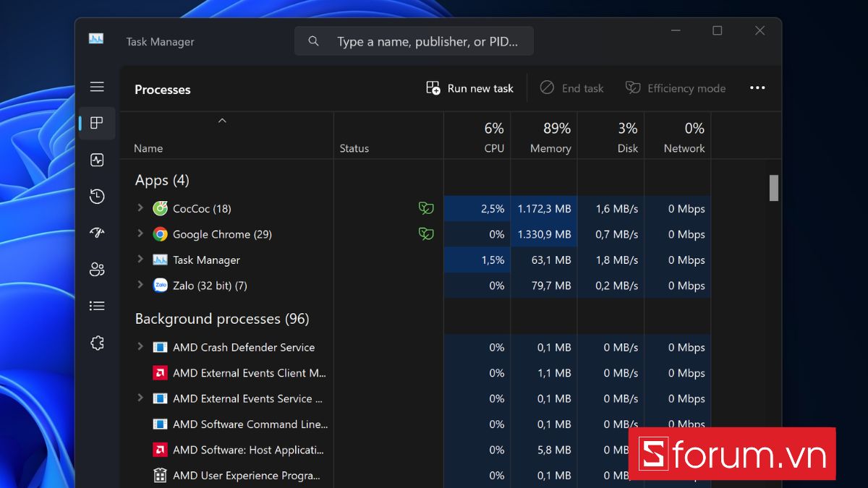Select AMD Crash Defender Service row name
Viewport: 868px width, 488px height.
[244, 347]
